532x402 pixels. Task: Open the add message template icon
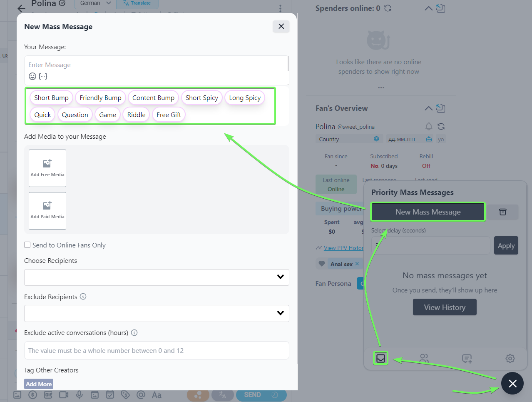(x=467, y=358)
